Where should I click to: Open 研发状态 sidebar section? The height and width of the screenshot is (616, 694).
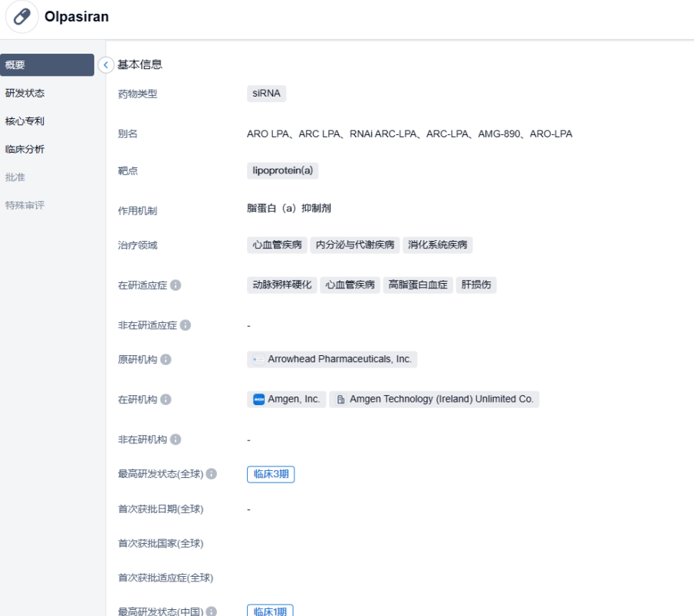pos(25,94)
